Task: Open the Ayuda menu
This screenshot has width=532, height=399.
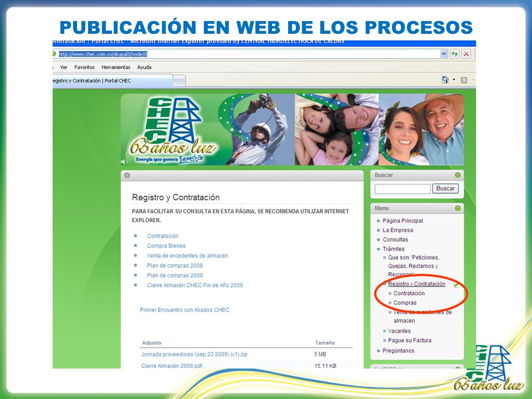Action: click(x=144, y=67)
